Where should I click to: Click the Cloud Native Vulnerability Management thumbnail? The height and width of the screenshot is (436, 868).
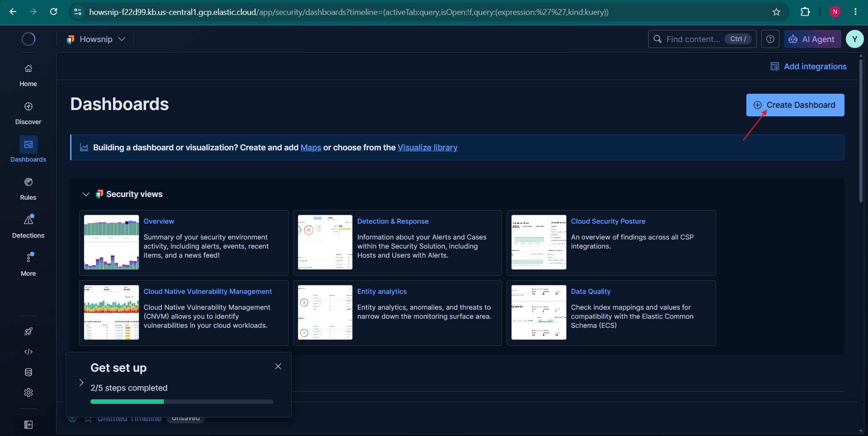click(x=111, y=312)
